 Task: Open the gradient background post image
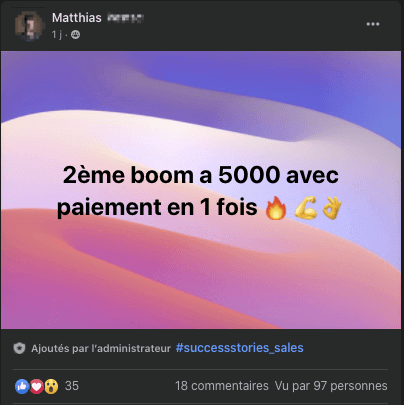tap(201, 190)
